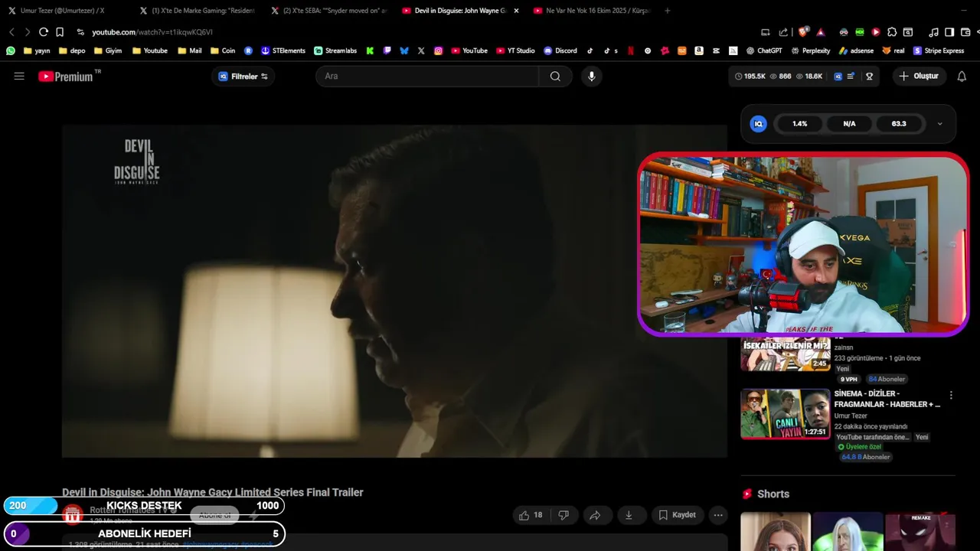The height and width of the screenshot is (551, 980).
Task: Open the Twitch bookmark icon
Action: (x=387, y=51)
